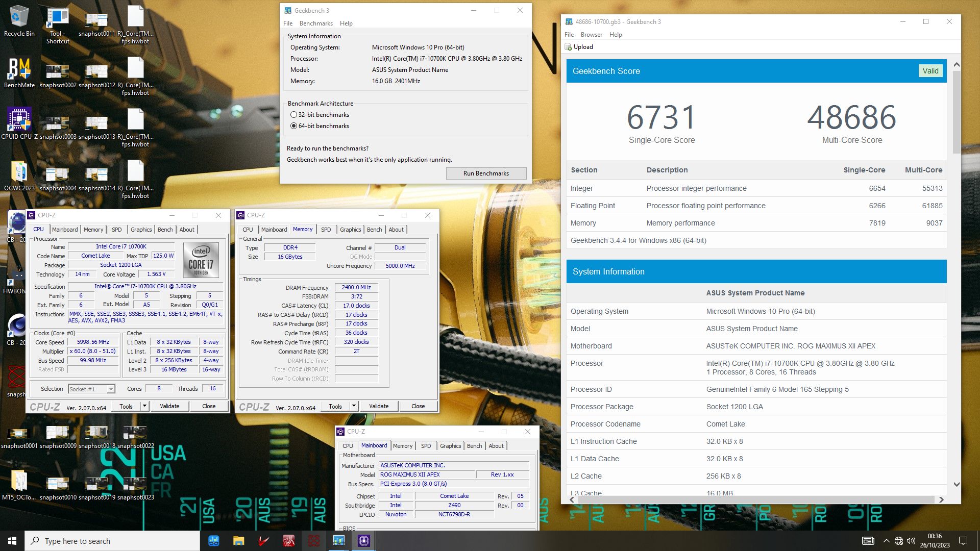The height and width of the screenshot is (551, 980).
Task: Click Validate in CPU-Z CPU window
Action: click(169, 406)
